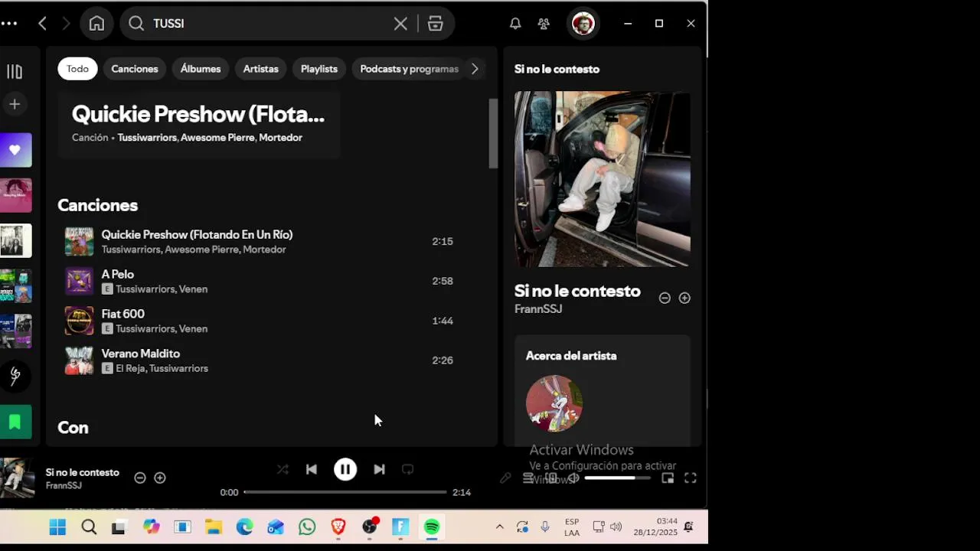This screenshot has width=980, height=551.
Task: Toggle the lyrics microphone icon
Action: (x=505, y=478)
